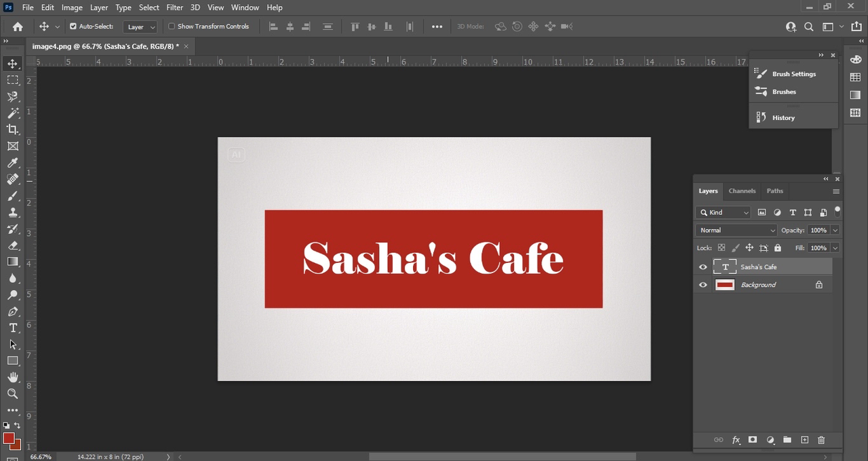Toggle filter for type layers
This screenshot has width=868, height=461.
tap(793, 212)
